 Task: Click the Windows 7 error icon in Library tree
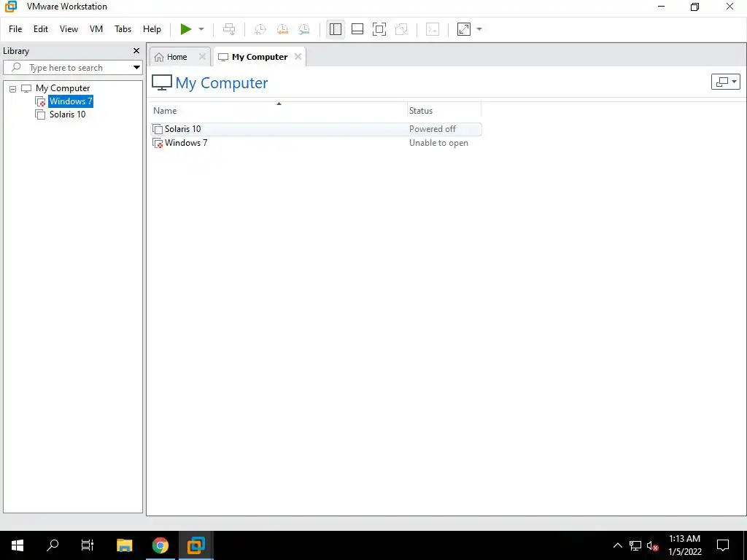coord(41,101)
